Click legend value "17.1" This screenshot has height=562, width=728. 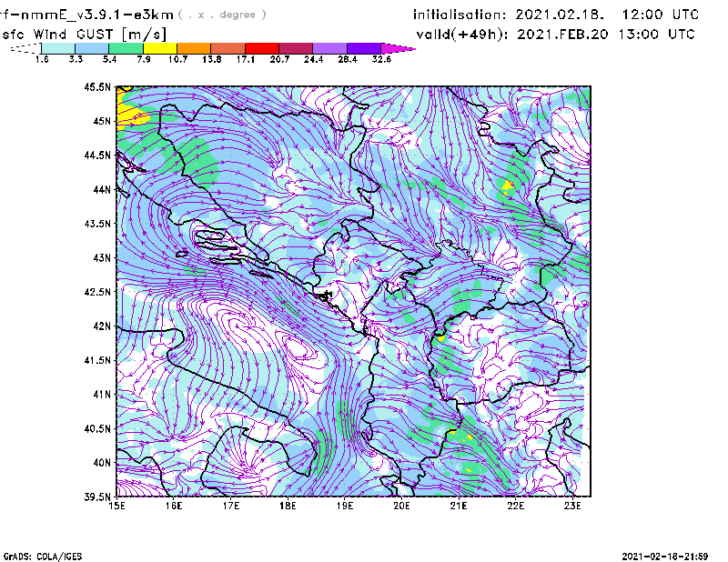point(246,59)
